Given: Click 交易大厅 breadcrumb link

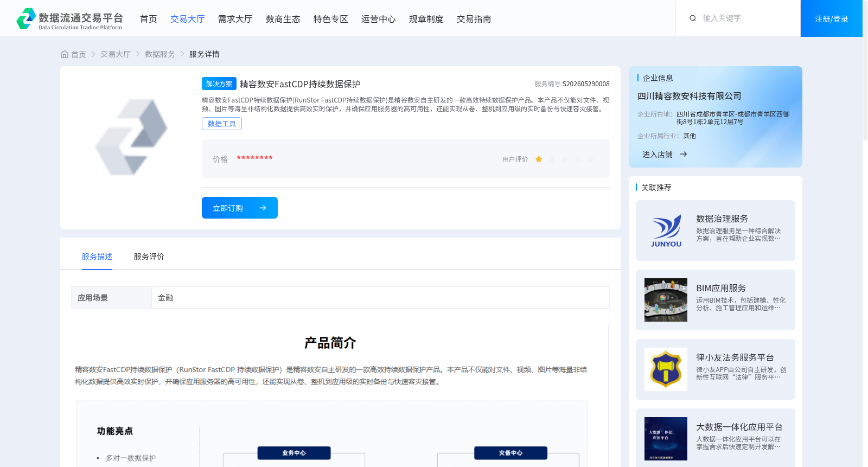Looking at the screenshot, I should pyautogui.click(x=116, y=54).
